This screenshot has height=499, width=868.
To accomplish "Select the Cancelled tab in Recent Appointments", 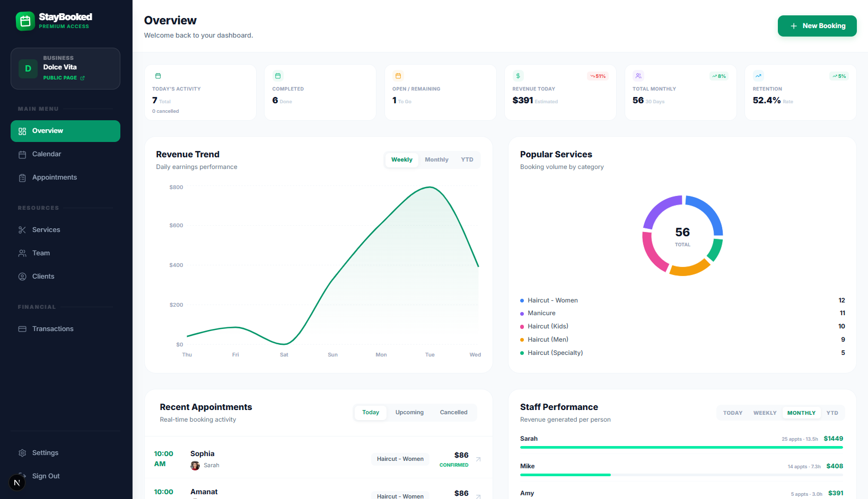I will tap(453, 412).
